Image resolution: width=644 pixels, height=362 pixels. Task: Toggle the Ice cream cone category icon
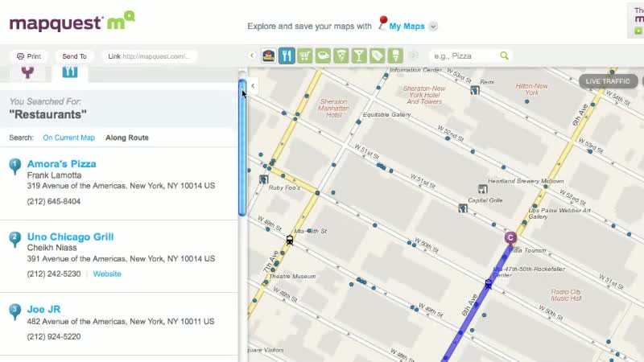[395, 56]
